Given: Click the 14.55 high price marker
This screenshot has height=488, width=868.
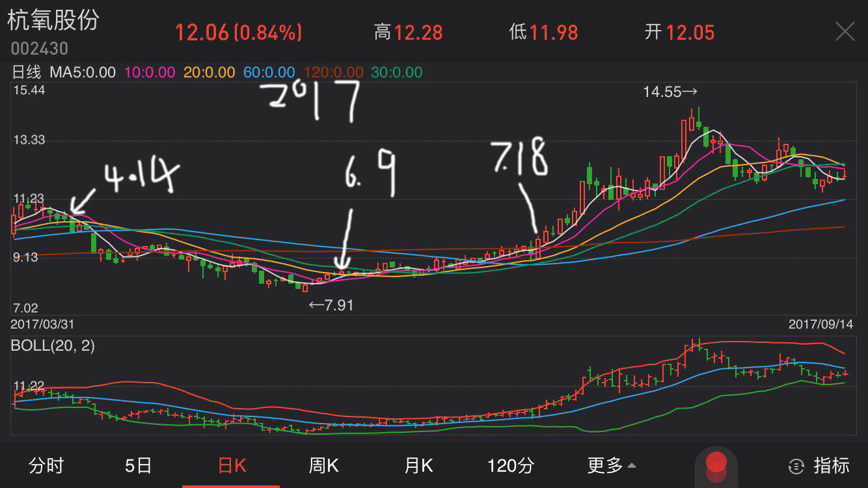Looking at the screenshot, I should (x=670, y=92).
